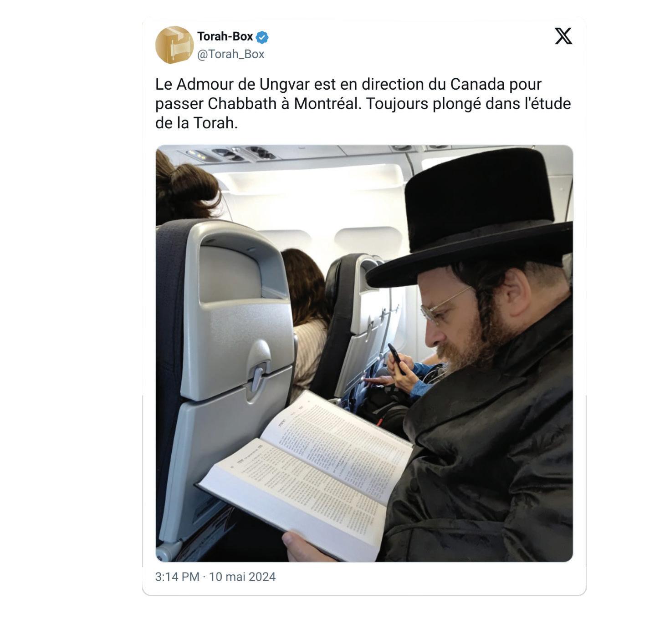Click the tweet's first line about Admour de Ungvar

click(x=348, y=85)
